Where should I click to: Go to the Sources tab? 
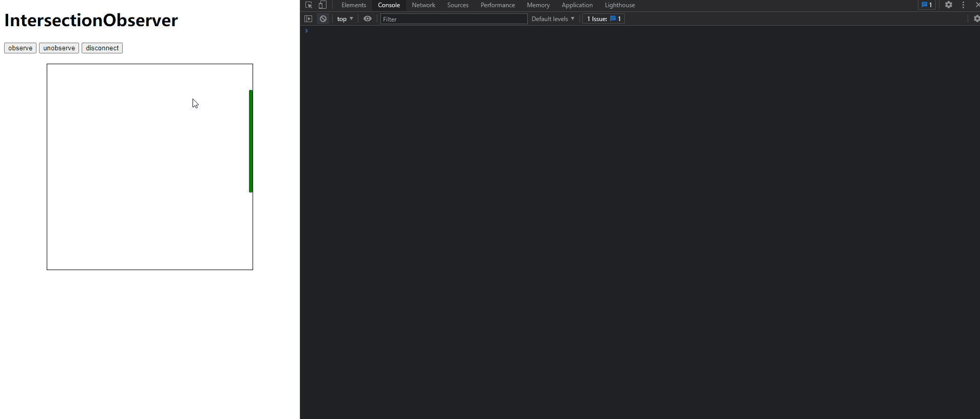[458, 5]
